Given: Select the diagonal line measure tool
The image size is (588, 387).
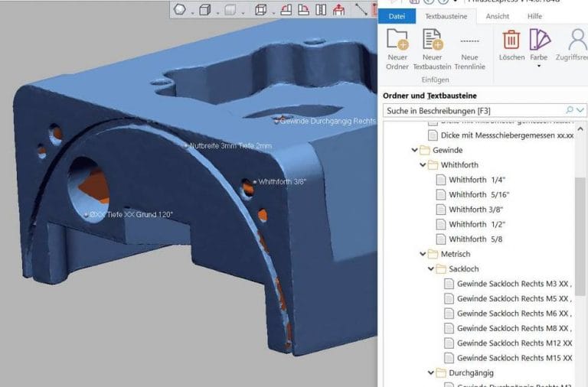Looking at the screenshot, I should coord(361,9).
